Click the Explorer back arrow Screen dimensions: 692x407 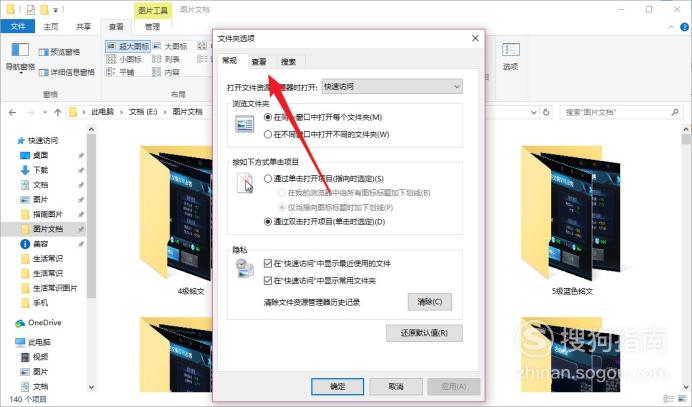coord(12,113)
